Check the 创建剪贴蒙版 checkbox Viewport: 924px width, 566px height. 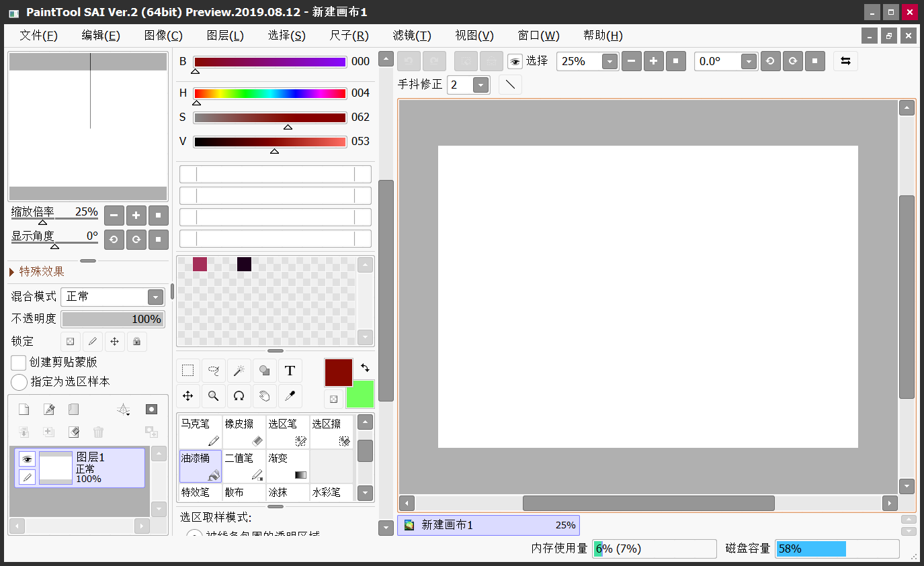click(19, 363)
